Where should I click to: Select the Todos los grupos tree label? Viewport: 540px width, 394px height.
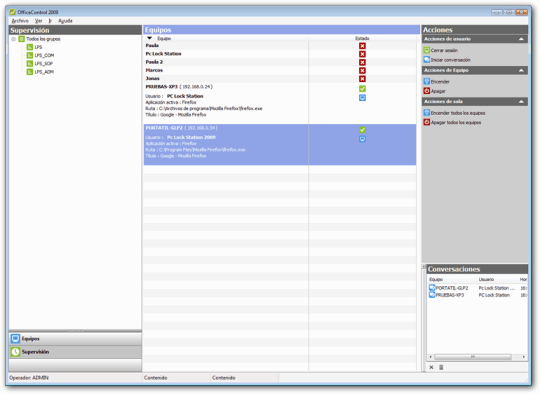pos(43,39)
